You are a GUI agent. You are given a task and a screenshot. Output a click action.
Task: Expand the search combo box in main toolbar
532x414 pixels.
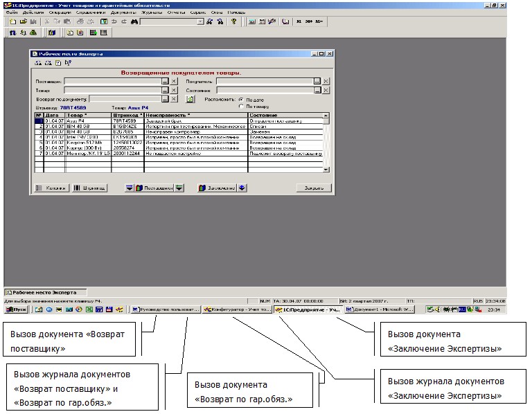(x=200, y=21)
